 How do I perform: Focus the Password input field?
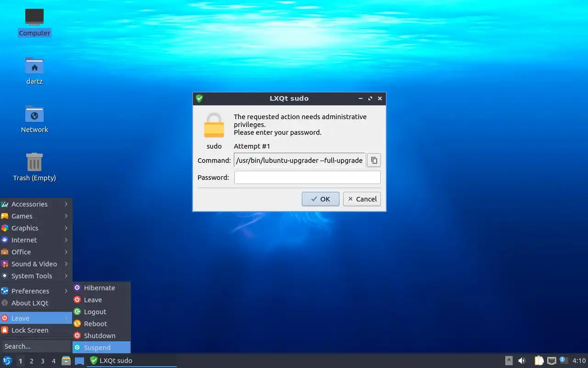307,178
